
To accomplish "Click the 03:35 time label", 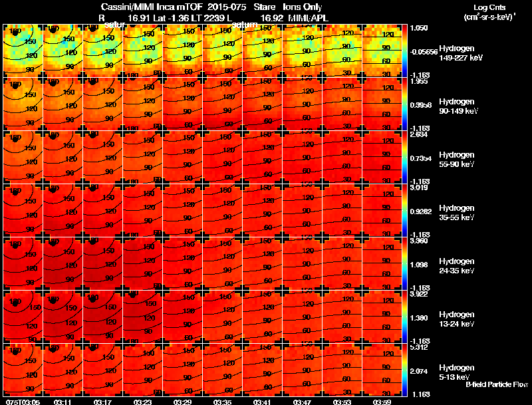I will click(222, 402).
